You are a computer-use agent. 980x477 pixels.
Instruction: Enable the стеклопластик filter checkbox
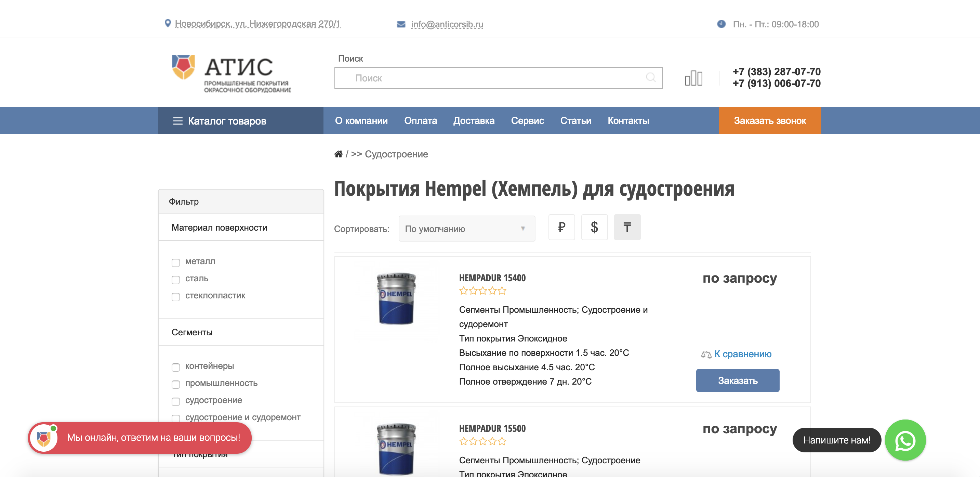point(176,297)
